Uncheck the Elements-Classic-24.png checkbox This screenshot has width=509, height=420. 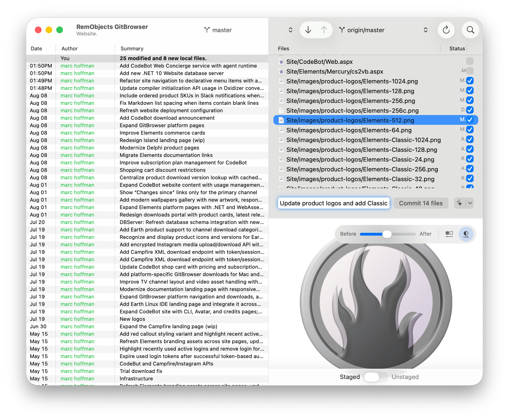(470, 159)
